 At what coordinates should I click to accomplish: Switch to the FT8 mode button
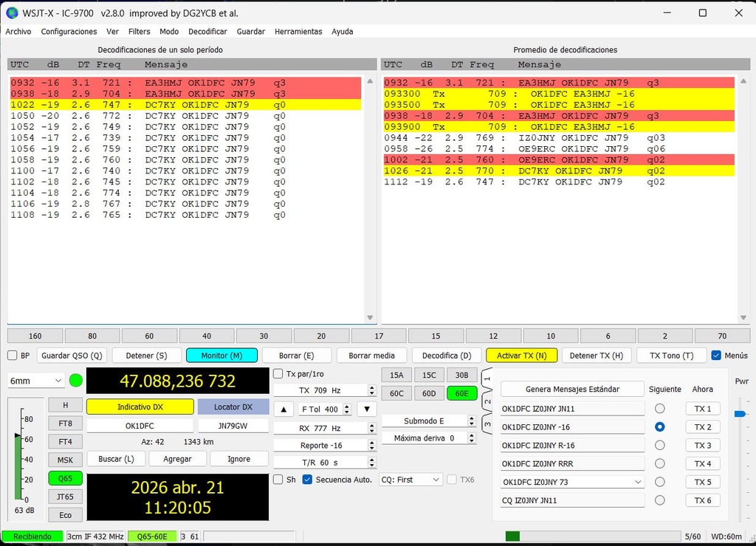(x=66, y=424)
